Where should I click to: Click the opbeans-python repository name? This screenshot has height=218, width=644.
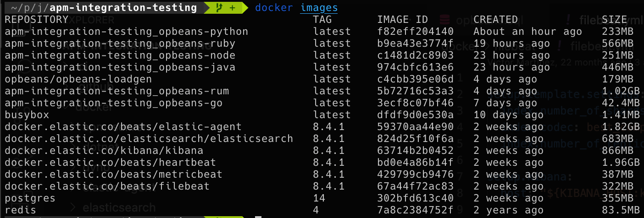tap(126, 32)
